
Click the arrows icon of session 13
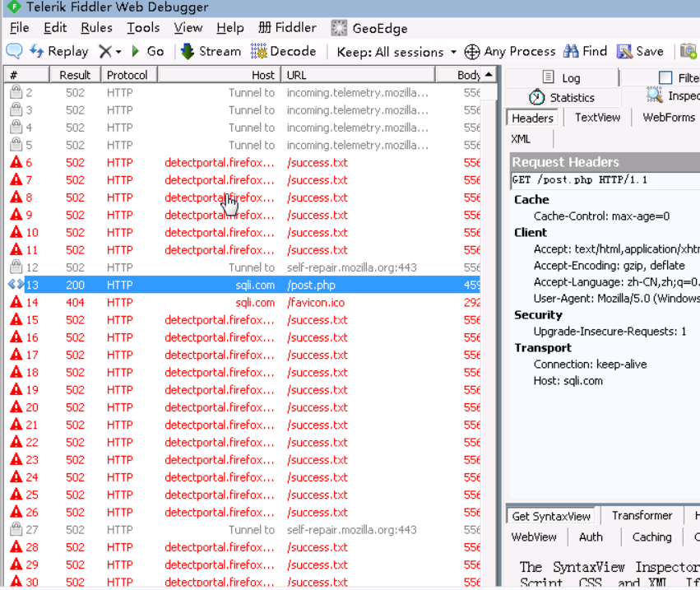[x=16, y=284]
